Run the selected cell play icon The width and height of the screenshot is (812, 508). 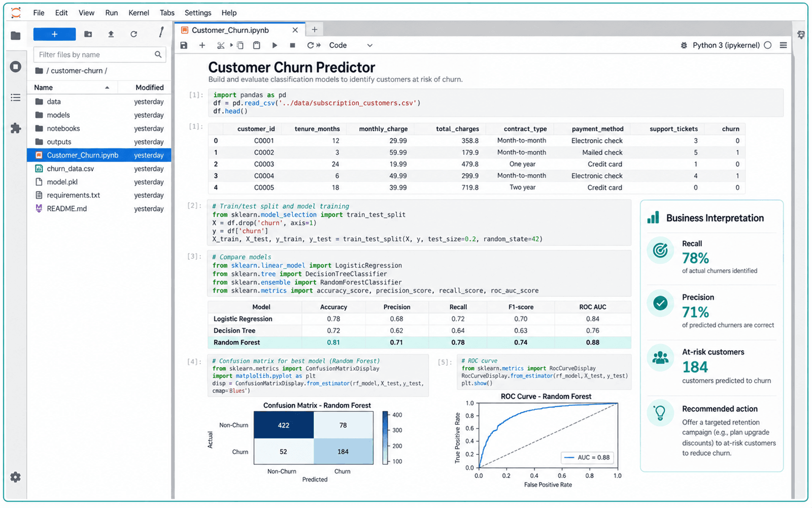[275, 45]
